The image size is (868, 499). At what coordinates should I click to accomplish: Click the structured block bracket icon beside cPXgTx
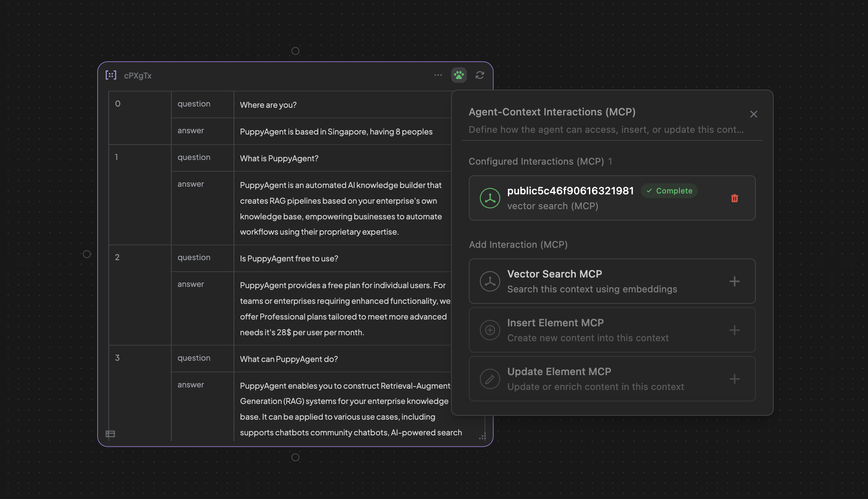pyautogui.click(x=111, y=75)
